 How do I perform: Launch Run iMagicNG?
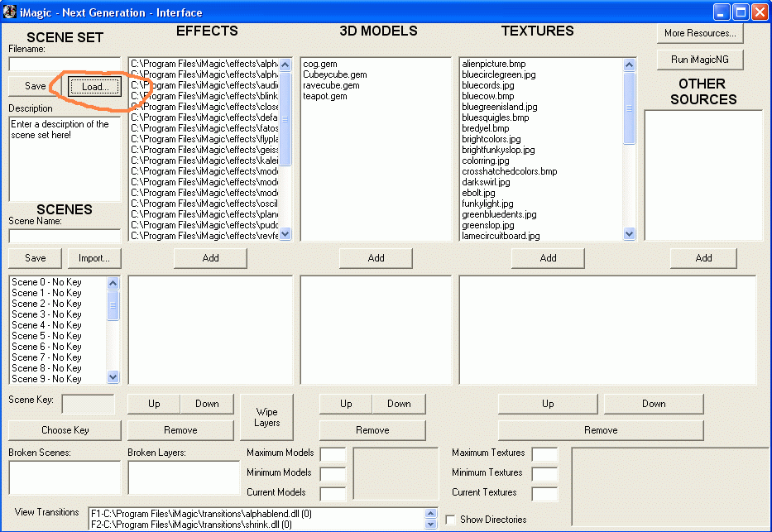pyautogui.click(x=700, y=60)
